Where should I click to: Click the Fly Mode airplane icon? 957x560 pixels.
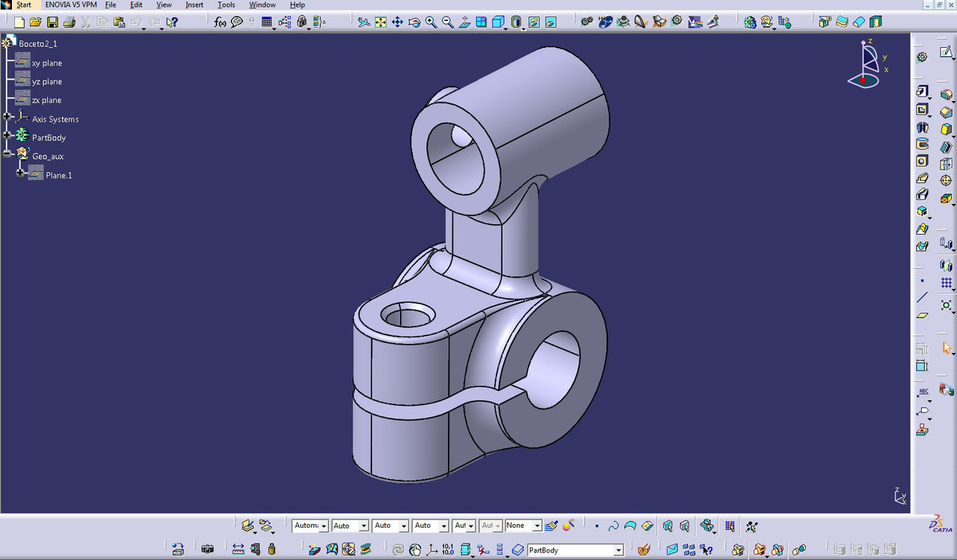tap(364, 22)
